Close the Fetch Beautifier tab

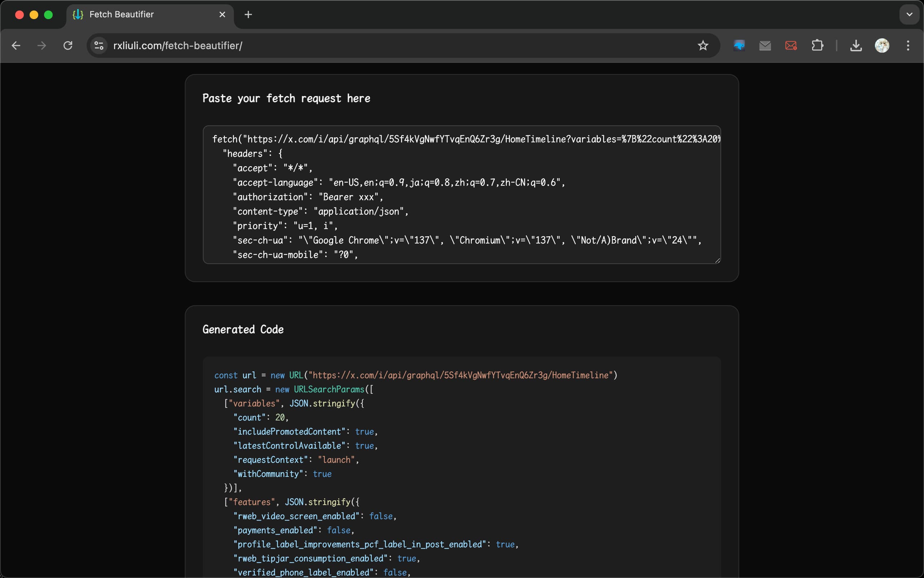pyautogui.click(x=222, y=14)
